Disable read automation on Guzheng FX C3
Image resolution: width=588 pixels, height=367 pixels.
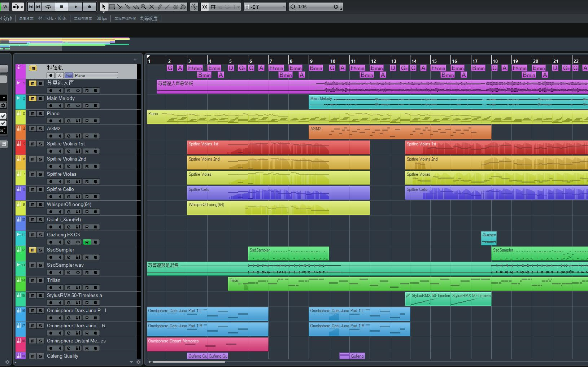click(x=87, y=242)
